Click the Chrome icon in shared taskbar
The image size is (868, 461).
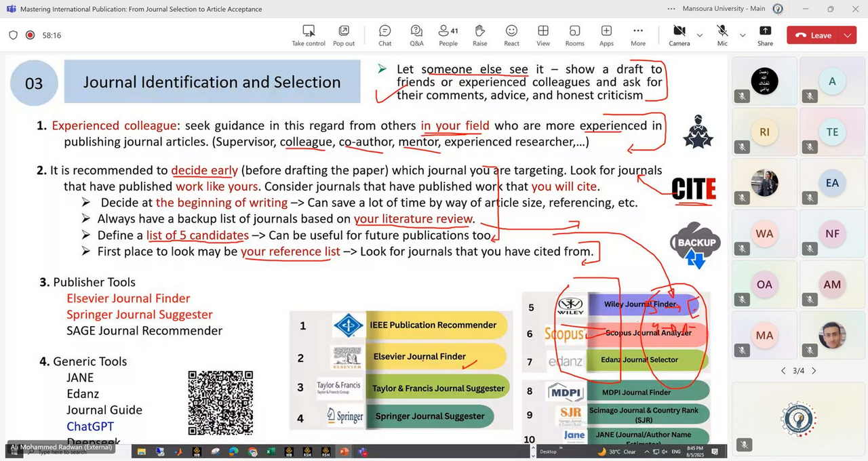(252, 452)
